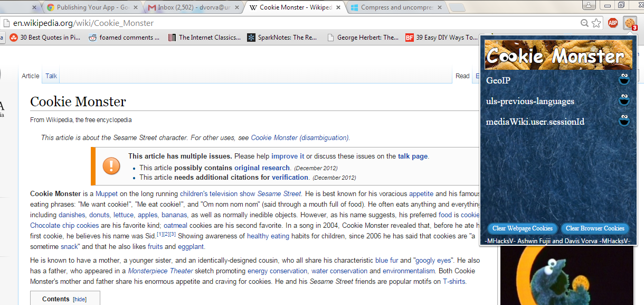Open the Talk tab on Wikipedia
Image resolution: width=644 pixels, height=305 pixels.
pos(51,76)
